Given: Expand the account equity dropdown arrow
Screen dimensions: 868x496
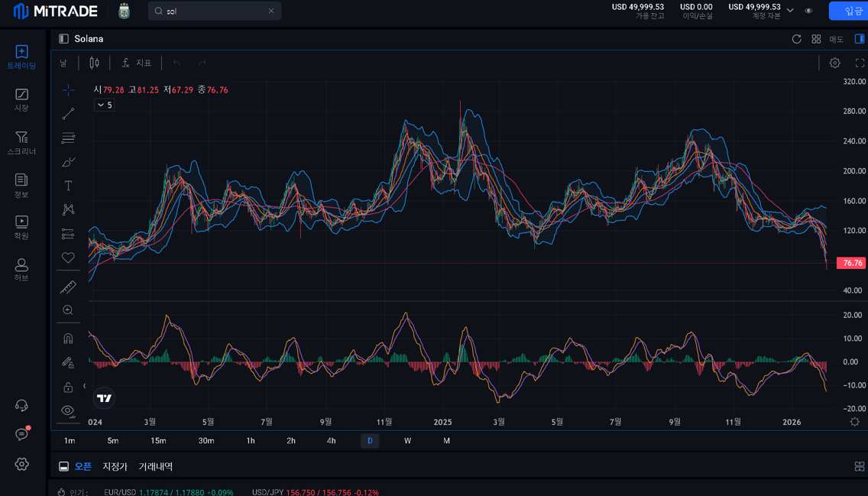Looking at the screenshot, I should 790,11.
